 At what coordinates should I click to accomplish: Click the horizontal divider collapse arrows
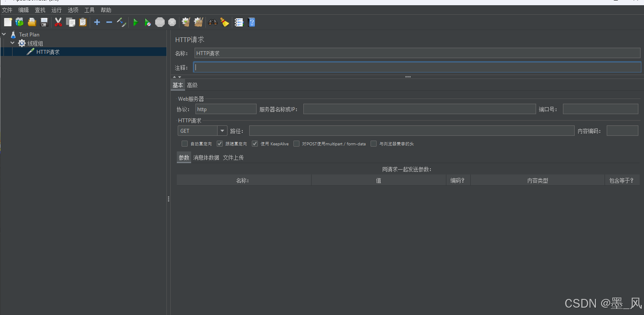pos(177,77)
